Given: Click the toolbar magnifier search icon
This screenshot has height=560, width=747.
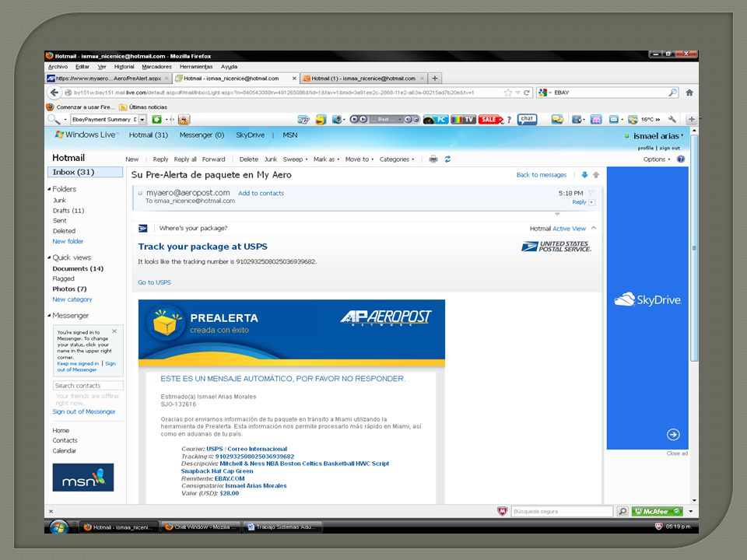Looking at the screenshot, I should [53, 119].
